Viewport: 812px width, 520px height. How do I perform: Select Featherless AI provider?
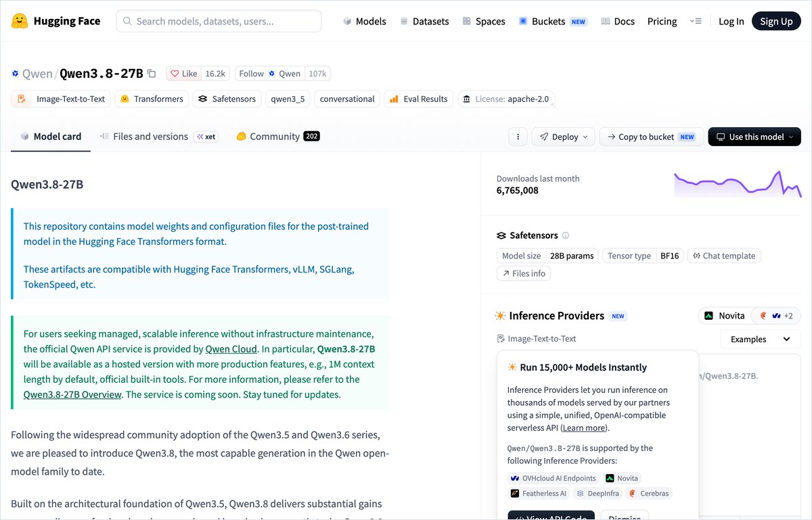click(x=539, y=494)
